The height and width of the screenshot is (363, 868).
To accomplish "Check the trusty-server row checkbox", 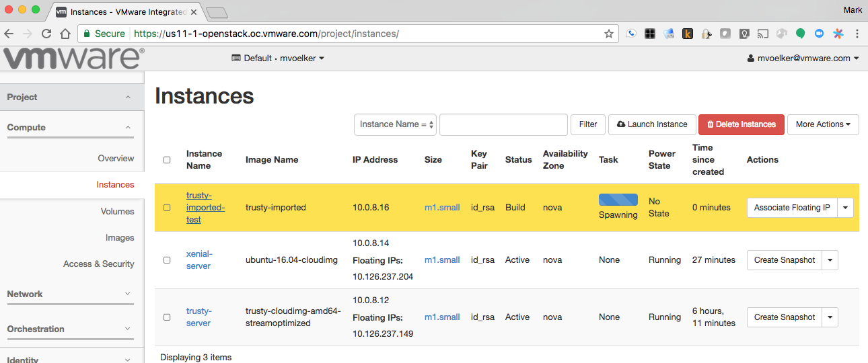I will click(167, 317).
